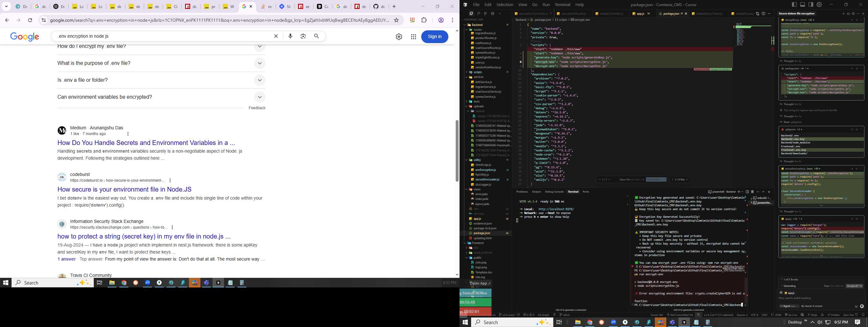Open notifications bell in Cursor status bar
This screenshot has width=868, height=327.
[x=863, y=315]
